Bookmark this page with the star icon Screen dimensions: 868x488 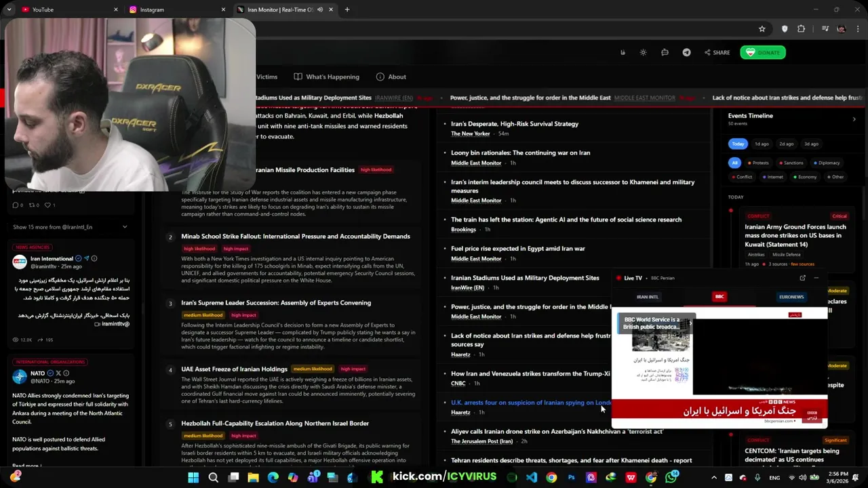tap(762, 28)
